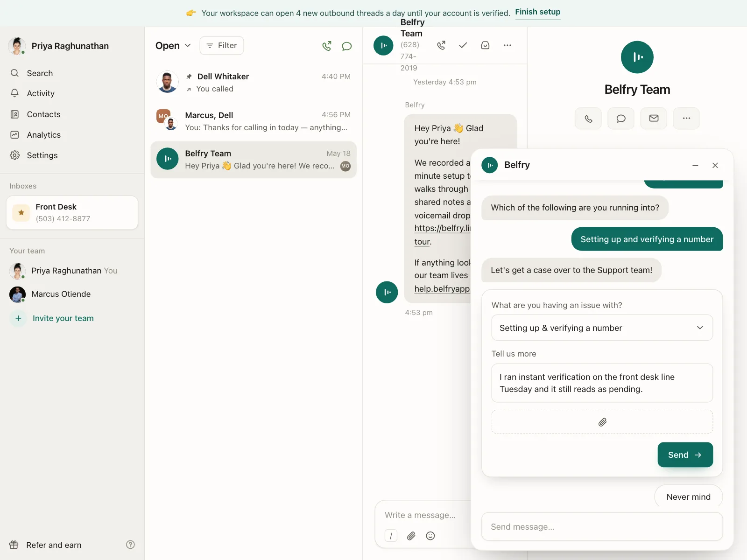Click the Belfry avatar in chat widget header
The width and height of the screenshot is (747, 560).
coord(490,165)
